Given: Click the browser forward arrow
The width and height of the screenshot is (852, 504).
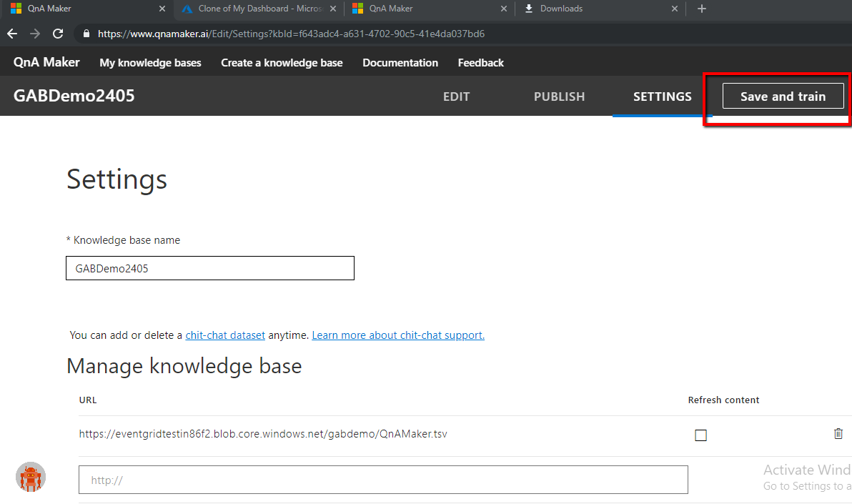Looking at the screenshot, I should pyautogui.click(x=35, y=34).
